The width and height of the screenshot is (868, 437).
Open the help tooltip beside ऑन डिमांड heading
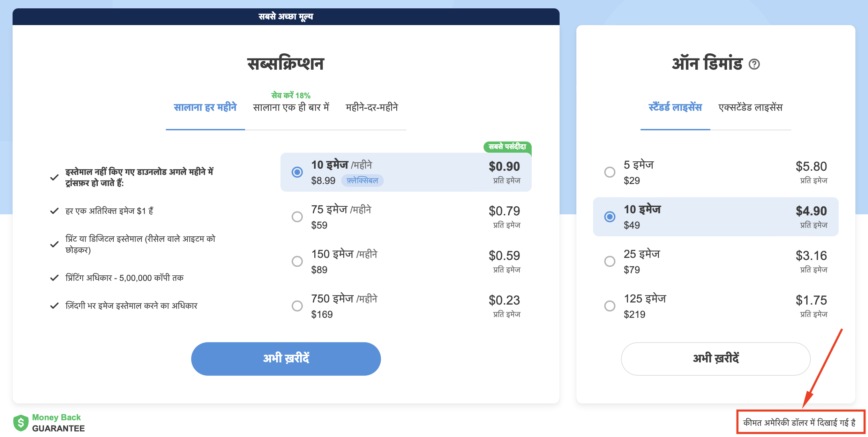click(755, 64)
